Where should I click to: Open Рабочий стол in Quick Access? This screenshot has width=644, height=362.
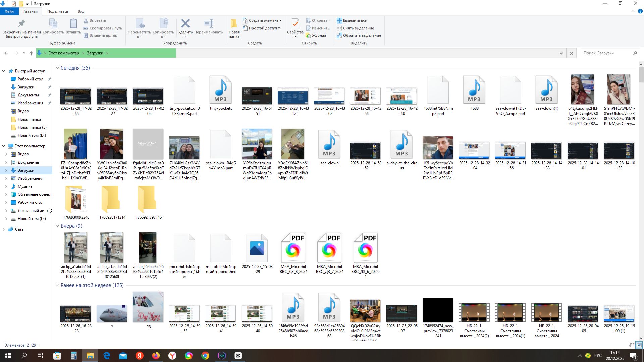click(x=30, y=79)
